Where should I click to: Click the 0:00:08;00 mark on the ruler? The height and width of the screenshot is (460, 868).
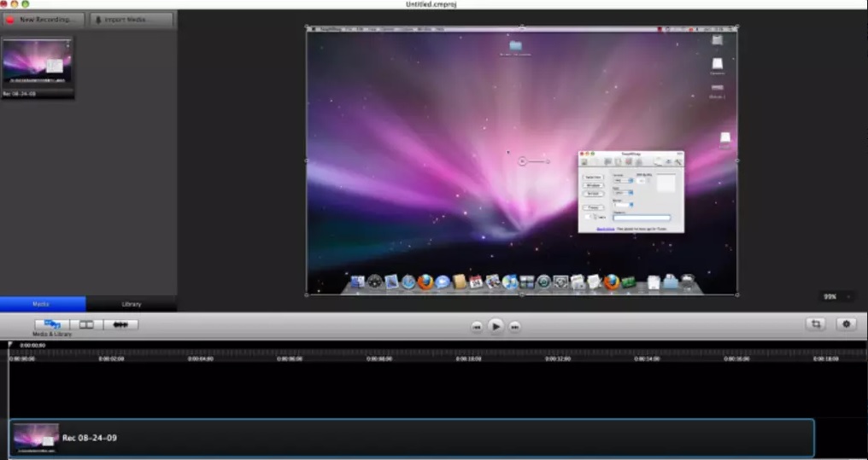click(379, 358)
